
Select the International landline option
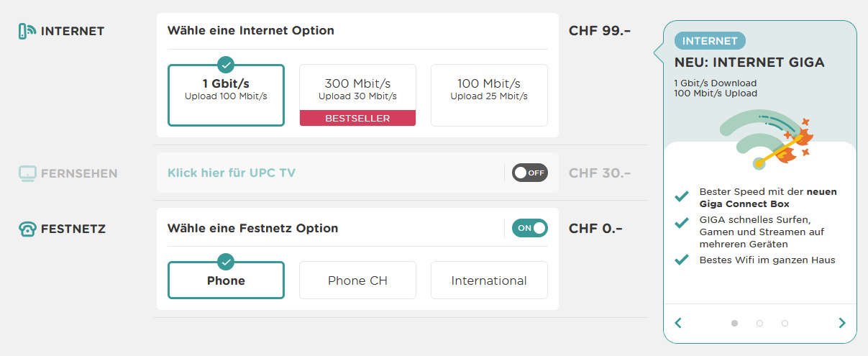pyautogui.click(x=489, y=280)
